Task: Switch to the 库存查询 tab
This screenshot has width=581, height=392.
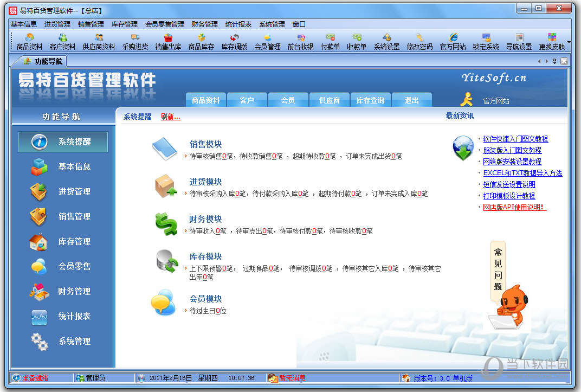Action: coord(370,100)
